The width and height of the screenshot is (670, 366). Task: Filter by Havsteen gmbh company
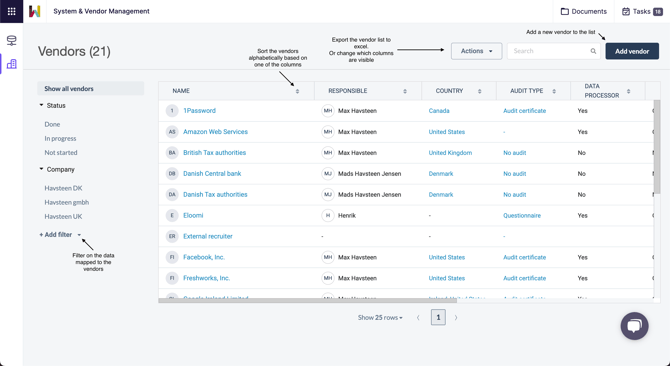[67, 202]
